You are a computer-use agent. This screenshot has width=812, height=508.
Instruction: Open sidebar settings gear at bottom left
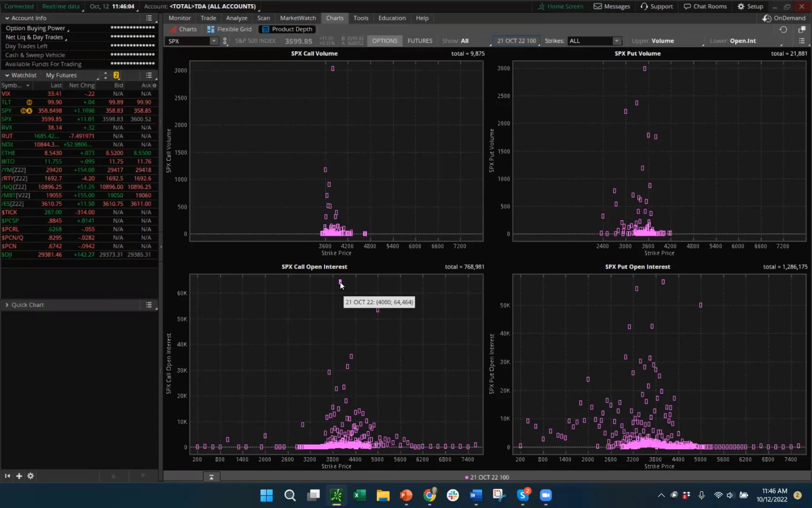pos(31,476)
